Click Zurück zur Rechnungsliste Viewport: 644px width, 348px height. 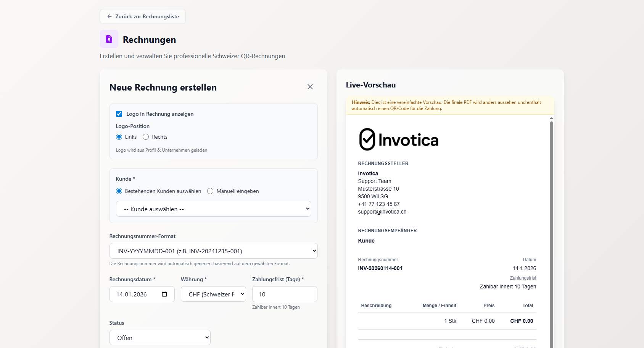(142, 16)
